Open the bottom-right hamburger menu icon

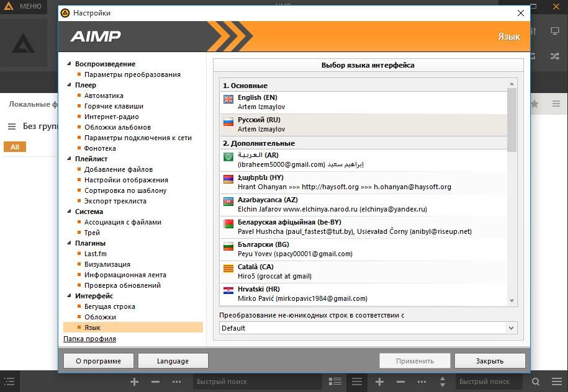(557, 381)
